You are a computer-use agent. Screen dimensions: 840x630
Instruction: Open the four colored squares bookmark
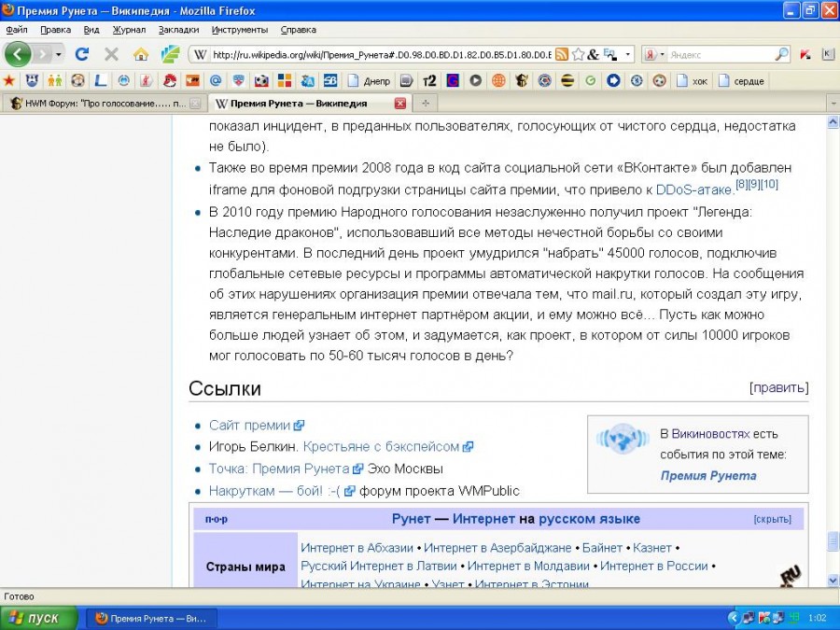tap(285, 81)
